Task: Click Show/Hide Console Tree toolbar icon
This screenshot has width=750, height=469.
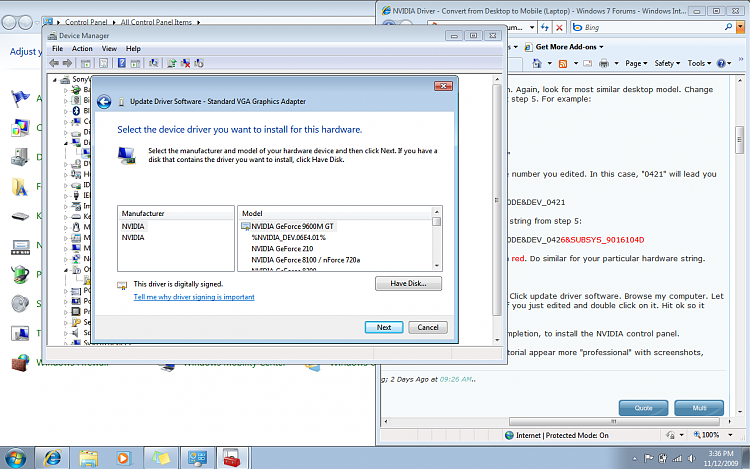Action: point(86,63)
